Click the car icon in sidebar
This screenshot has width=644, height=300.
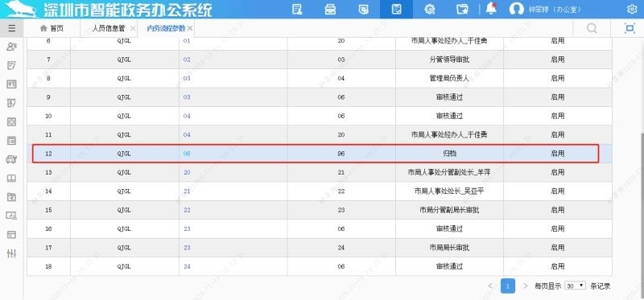click(11, 159)
